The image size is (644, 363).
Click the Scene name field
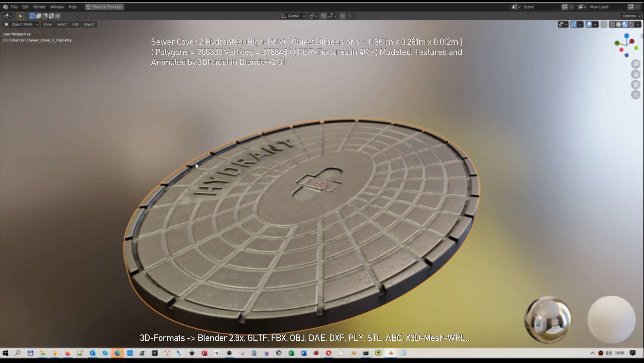[541, 7]
